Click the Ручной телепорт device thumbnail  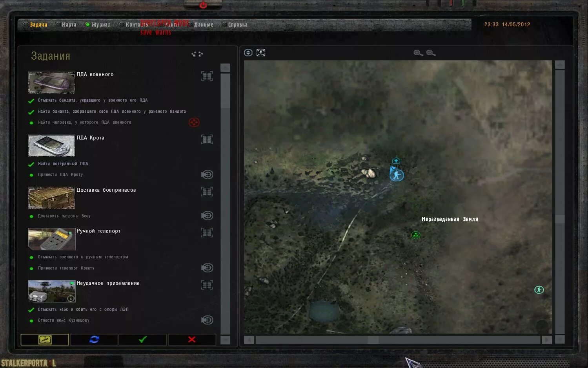pos(51,239)
